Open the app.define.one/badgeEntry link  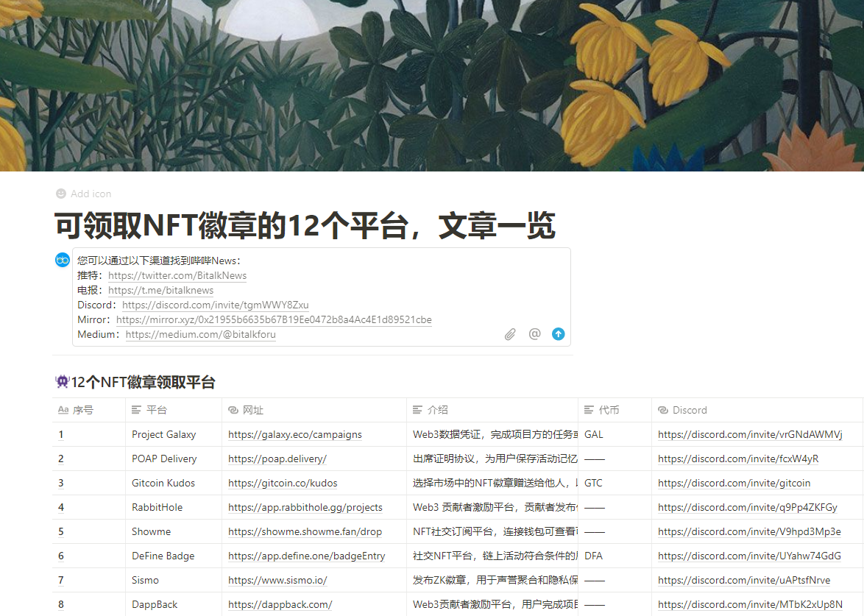[306, 556]
